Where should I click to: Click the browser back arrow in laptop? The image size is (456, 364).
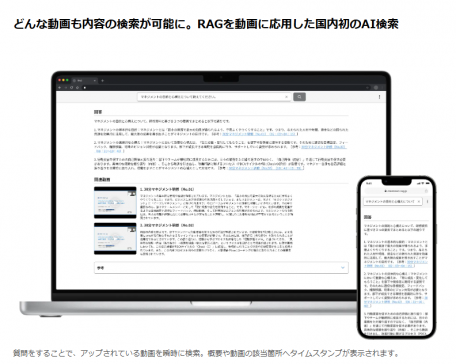60,87
